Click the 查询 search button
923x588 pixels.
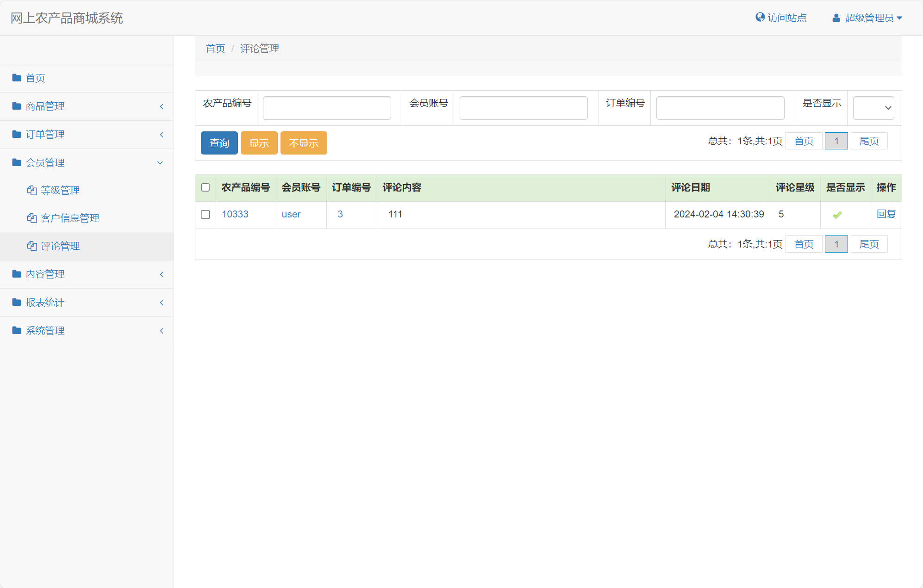(x=219, y=143)
